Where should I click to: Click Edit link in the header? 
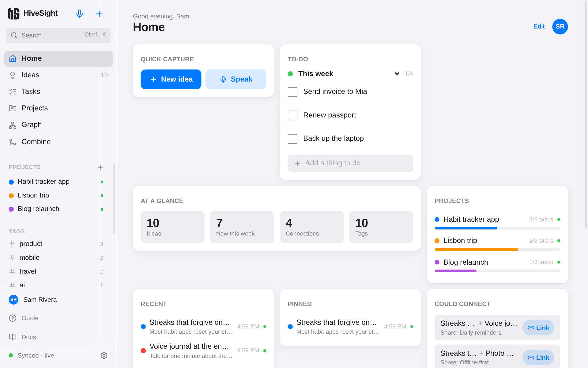(539, 27)
